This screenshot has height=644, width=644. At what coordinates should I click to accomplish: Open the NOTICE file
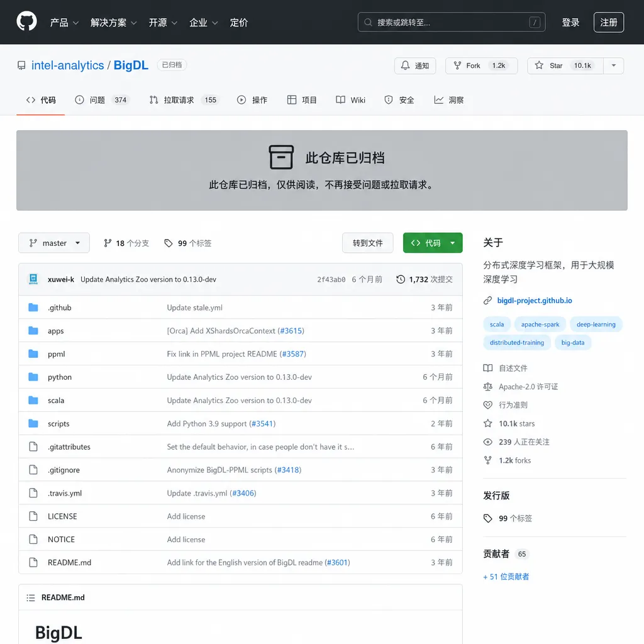point(61,539)
